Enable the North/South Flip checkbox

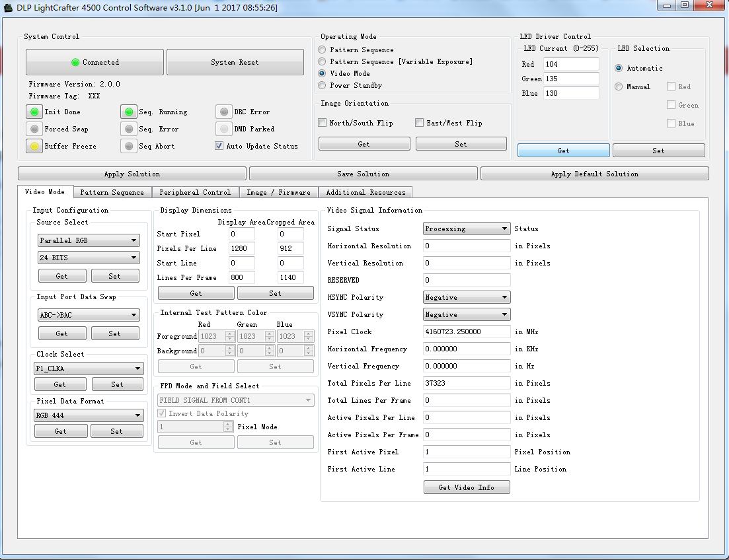click(323, 123)
